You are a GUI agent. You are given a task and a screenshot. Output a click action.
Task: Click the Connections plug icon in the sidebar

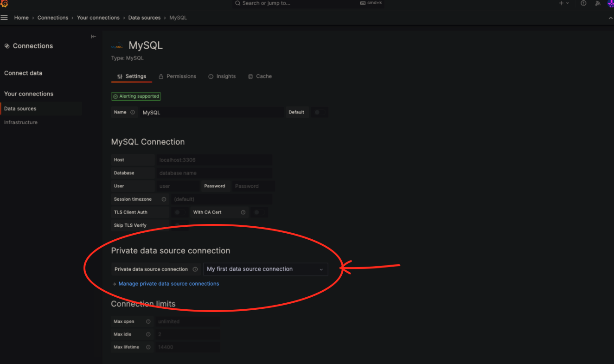6,45
